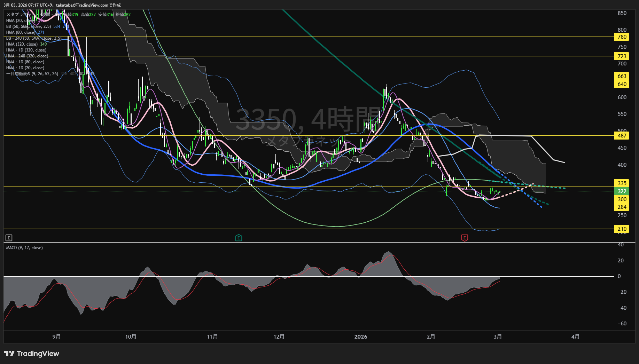Click the HMA · 1D (320, close) legend
Image resolution: width=639 pixels, height=364 pixels.
pyautogui.click(x=26, y=50)
